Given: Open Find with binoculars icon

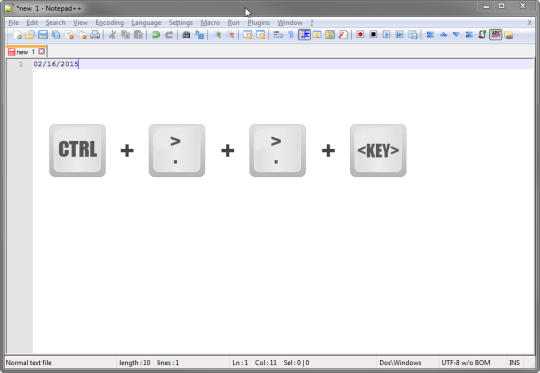Looking at the screenshot, I should 186,35.
